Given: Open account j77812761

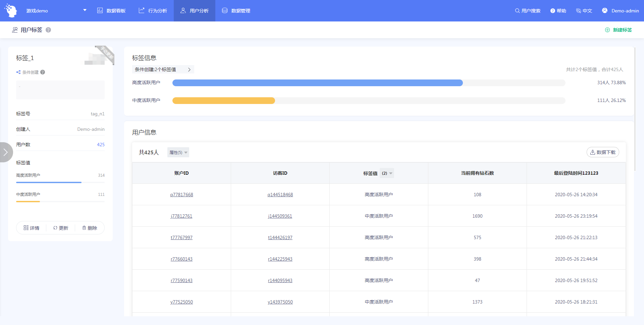Looking at the screenshot, I should point(181,216).
